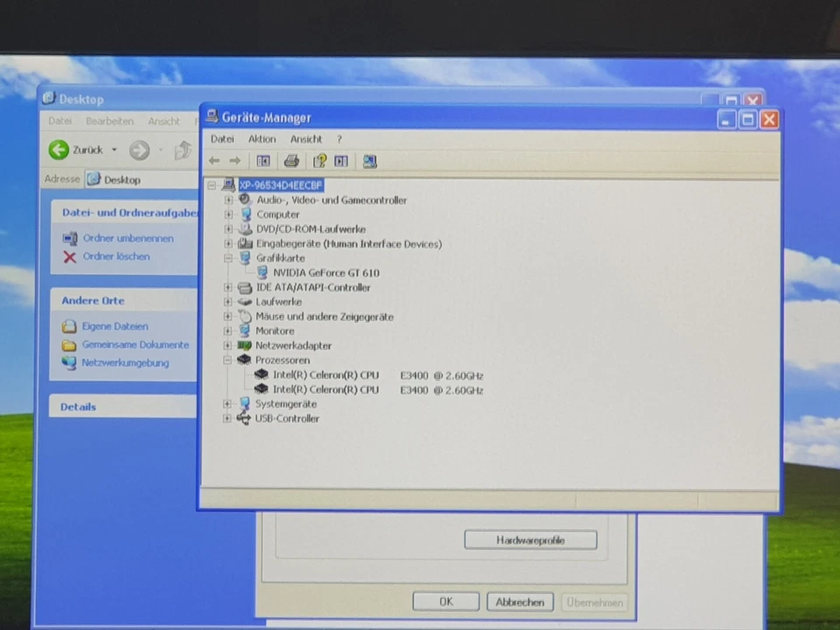Click the mouse icon for Mäuse und andere Zeigegeräte
Image resolution: width=840 pixels, height=630 pixels.
click(245, 316)
